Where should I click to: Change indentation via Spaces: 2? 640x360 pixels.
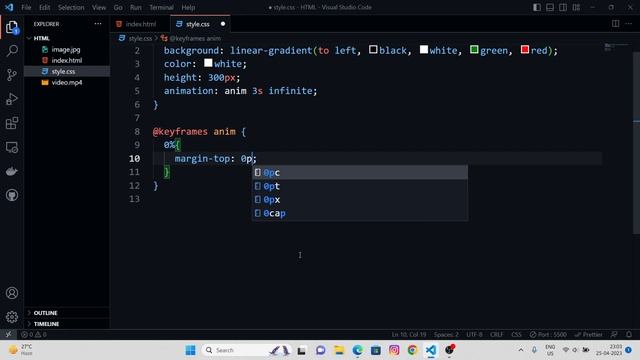click(x=446, y=334)
